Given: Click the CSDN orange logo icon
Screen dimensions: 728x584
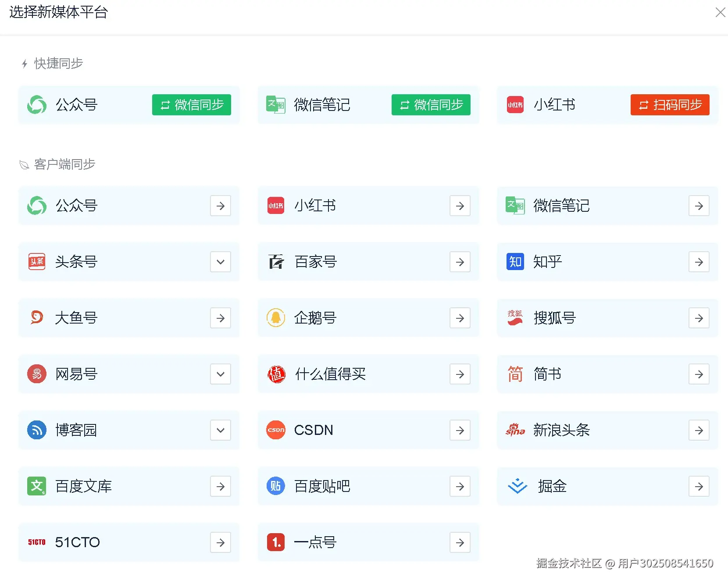Looking at the screenshot, I should pyautogui.click(x=276, y=430).
